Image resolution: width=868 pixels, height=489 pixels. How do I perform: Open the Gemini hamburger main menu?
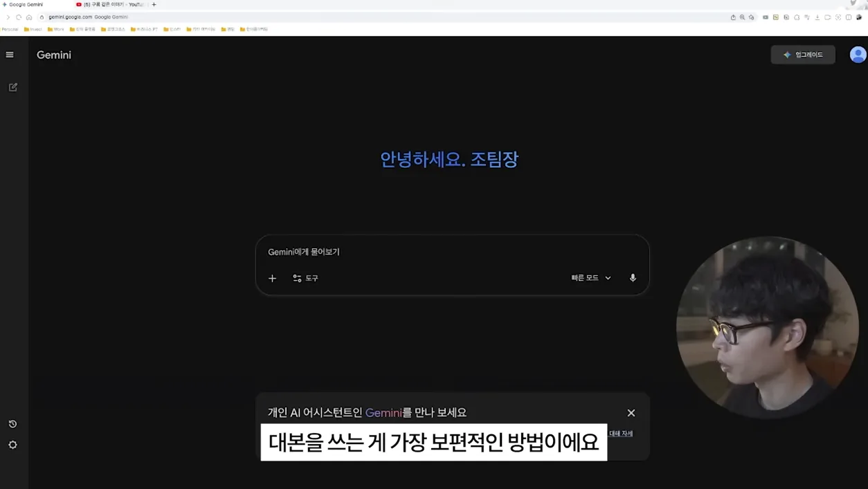(x=10, y=55)
